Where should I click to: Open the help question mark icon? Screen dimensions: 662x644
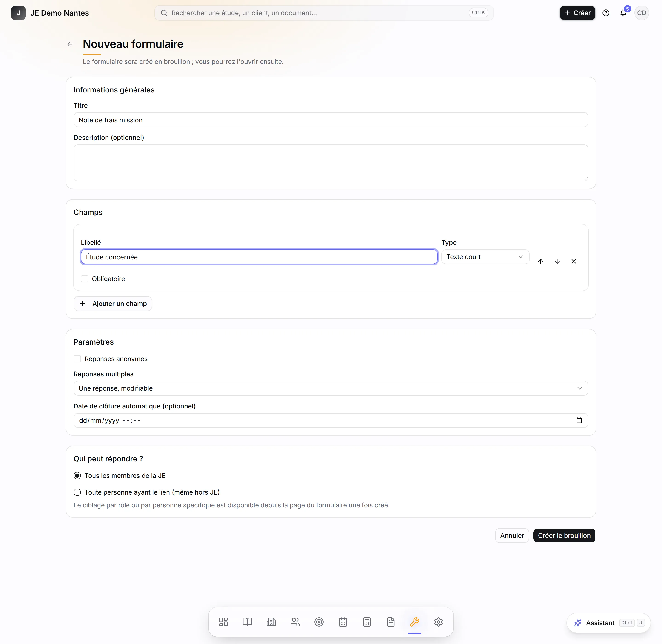[606, 13]
